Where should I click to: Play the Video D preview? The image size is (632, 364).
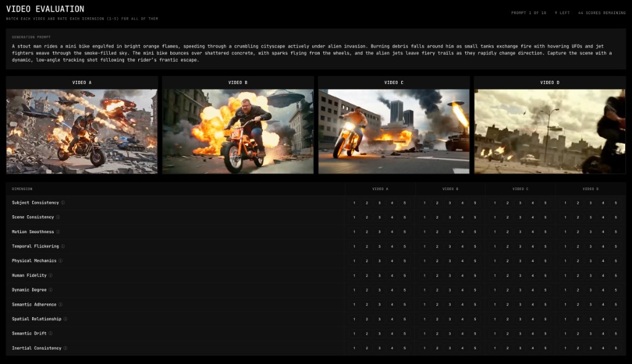[549, 131]
